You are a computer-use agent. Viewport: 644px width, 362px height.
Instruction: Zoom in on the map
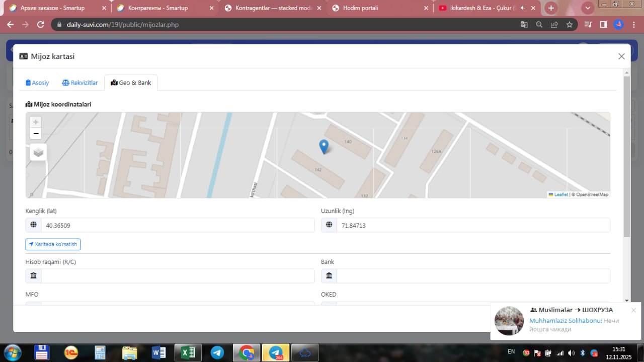[x=36, y=122]
